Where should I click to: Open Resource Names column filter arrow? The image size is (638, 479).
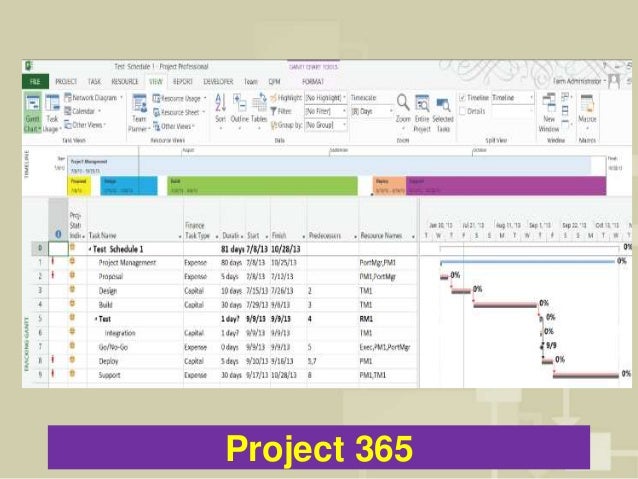point(413,236)
